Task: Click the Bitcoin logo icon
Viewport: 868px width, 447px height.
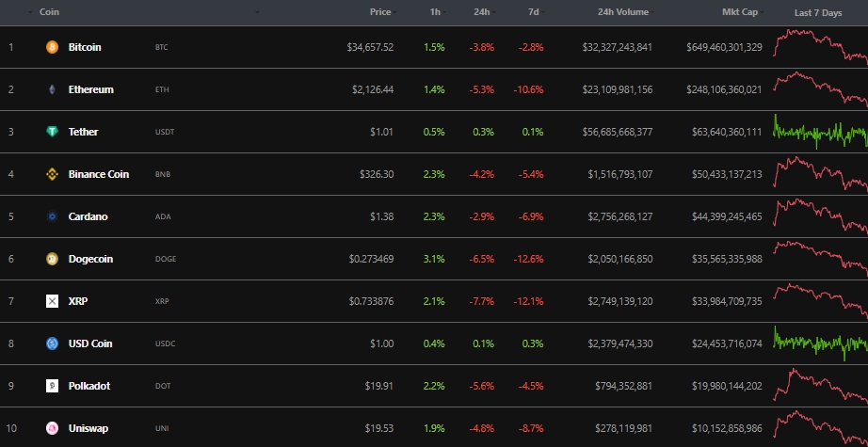Action: coord(52,47)
